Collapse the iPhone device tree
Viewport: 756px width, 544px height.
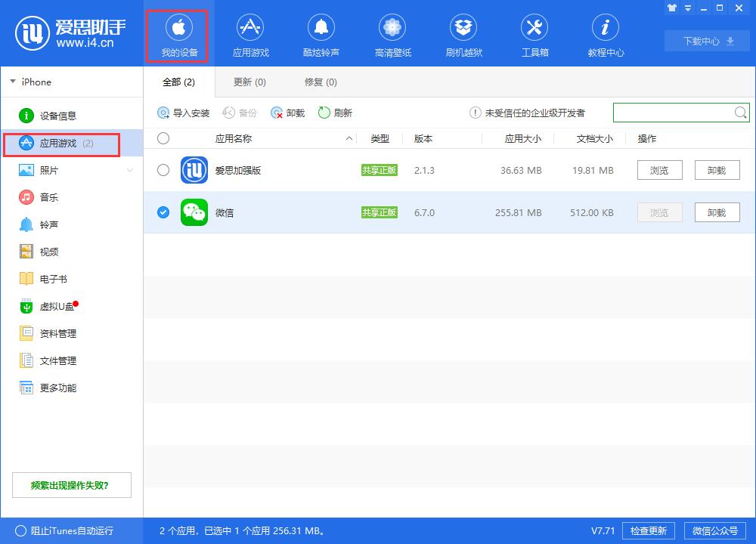(12, 82)
